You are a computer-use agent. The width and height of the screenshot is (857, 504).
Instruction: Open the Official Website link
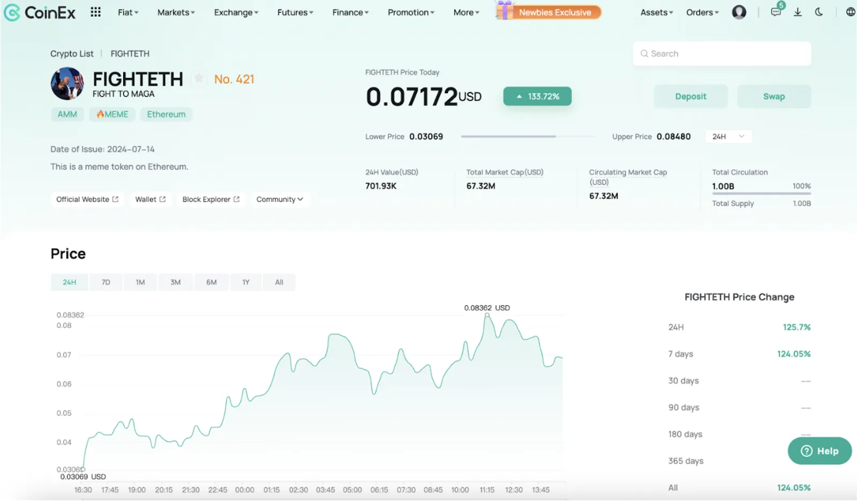pos(87,199)
